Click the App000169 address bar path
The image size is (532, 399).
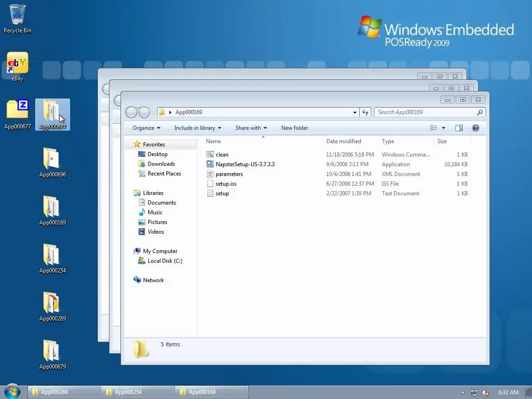188,112
